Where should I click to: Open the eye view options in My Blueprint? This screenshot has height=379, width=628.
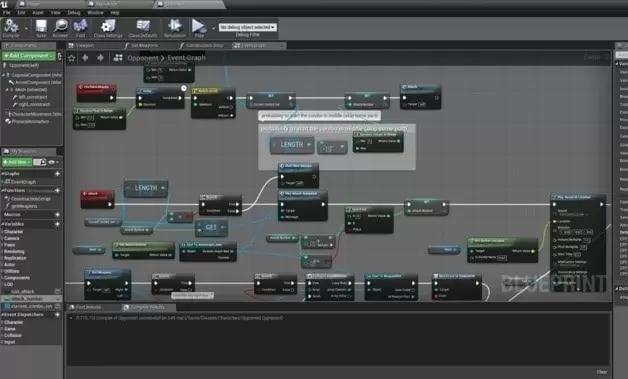(53, 162)
